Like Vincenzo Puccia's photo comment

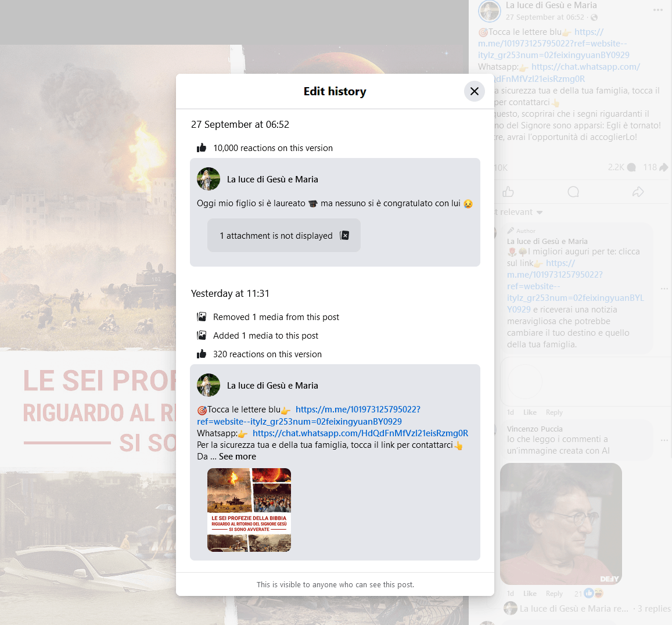click(x=530, y=594)
